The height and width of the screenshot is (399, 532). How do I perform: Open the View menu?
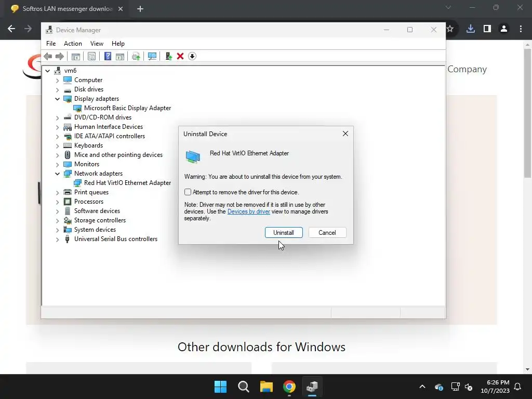(x=97, y=44)
